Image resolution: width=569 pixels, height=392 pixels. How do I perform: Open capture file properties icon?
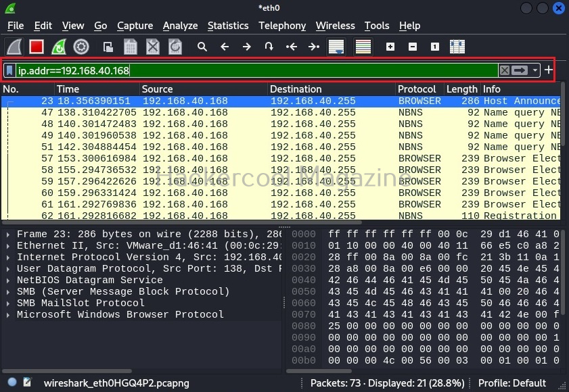(27, 383)
